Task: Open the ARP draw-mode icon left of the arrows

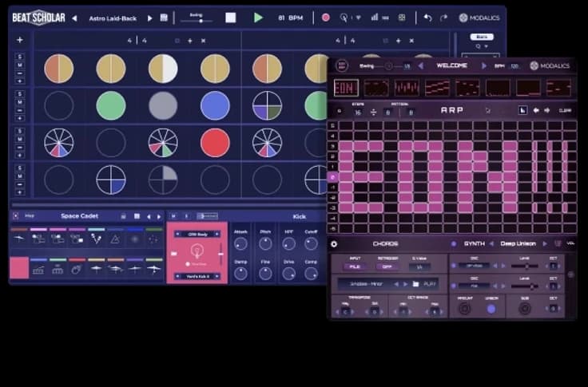Action: click(x=522, y=110)
